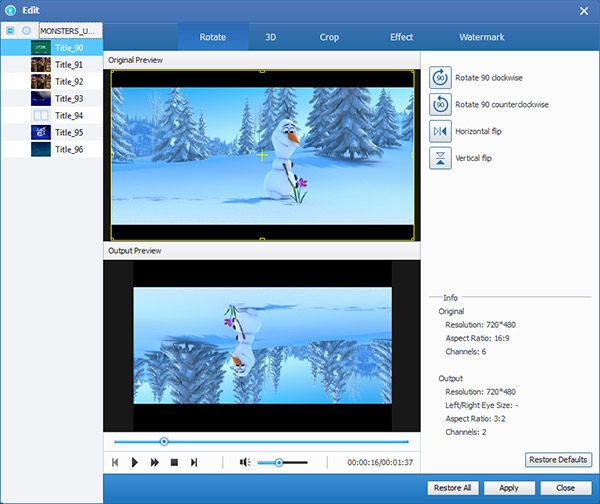Screen dimensions: 600x504
Task: Click the disc icon above title list
Action: [26, 31]
